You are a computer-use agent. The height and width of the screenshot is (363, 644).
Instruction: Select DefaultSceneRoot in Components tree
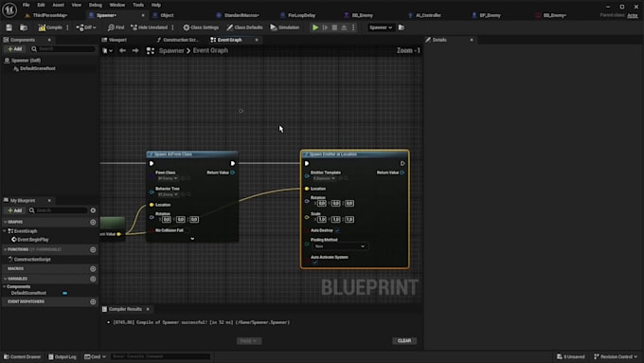click(x=37, y=68)
